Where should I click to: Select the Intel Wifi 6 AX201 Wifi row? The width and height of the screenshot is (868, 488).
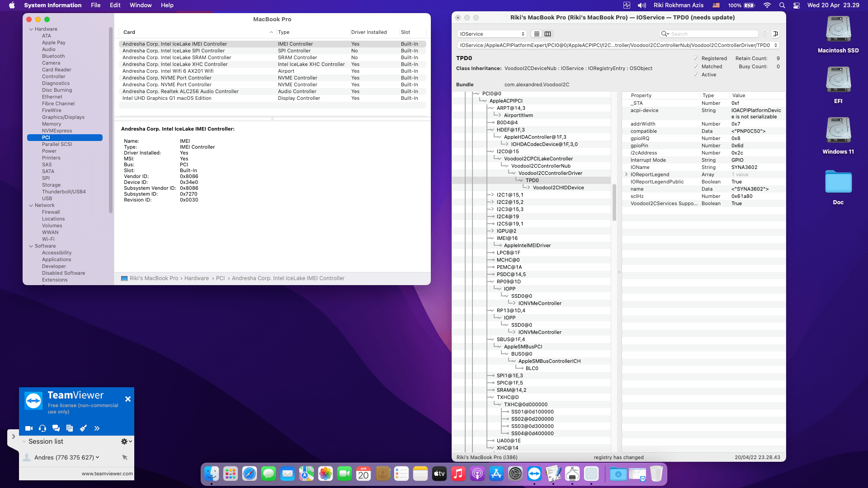(272, 71)
